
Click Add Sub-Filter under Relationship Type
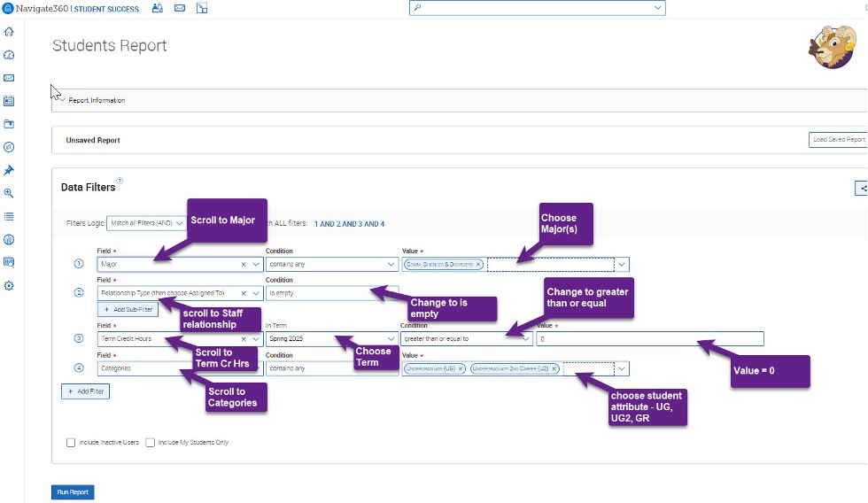pyautogui.click(x=129, y=309)
